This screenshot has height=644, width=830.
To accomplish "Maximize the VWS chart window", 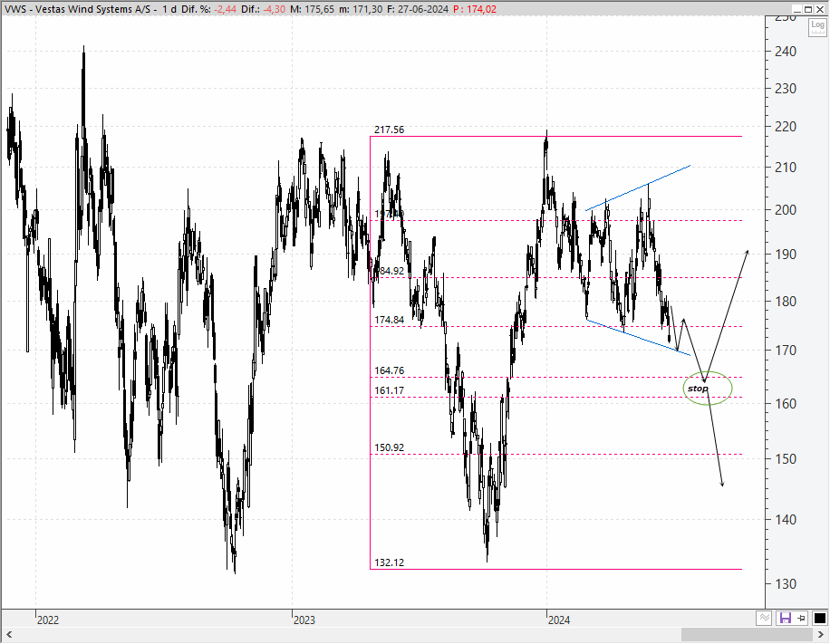I will click(808, 9).
